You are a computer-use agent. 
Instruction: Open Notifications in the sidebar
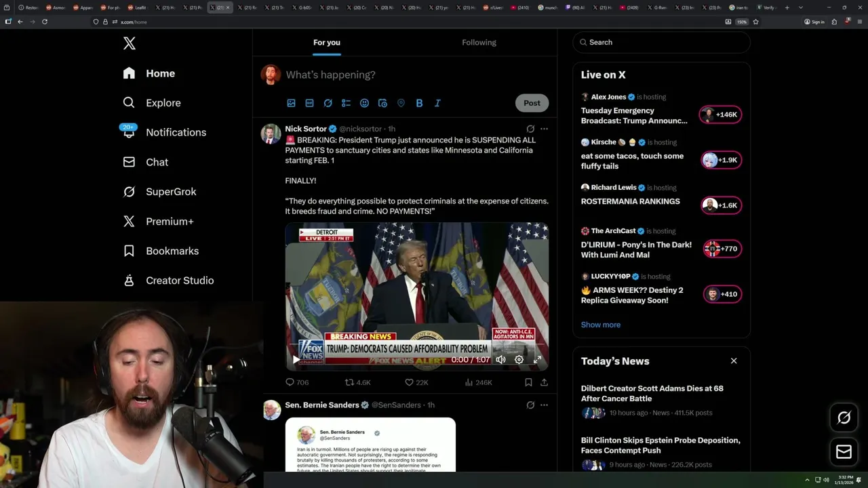point(164,132)
